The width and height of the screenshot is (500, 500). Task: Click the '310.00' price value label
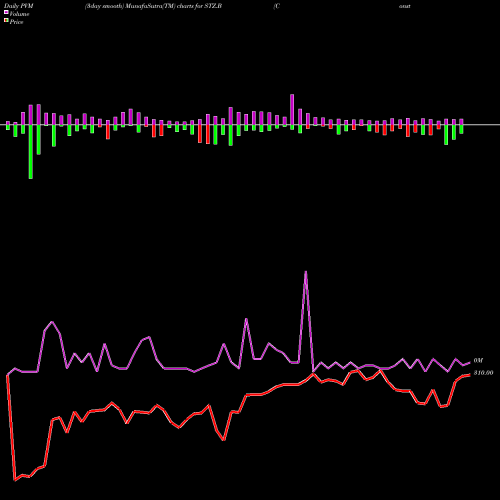pos(483,373)
